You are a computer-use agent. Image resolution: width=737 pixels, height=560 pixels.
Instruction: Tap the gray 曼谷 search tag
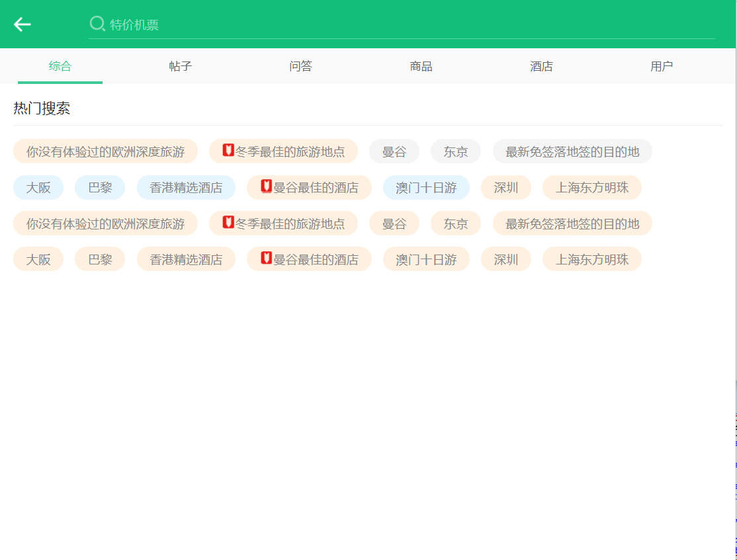(x=394, y=151)
